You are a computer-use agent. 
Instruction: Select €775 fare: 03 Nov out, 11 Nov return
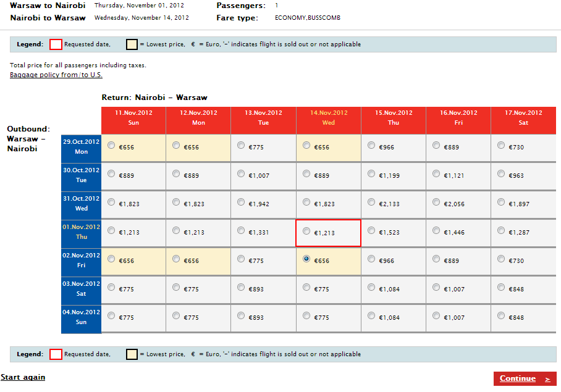pos(111,287)
